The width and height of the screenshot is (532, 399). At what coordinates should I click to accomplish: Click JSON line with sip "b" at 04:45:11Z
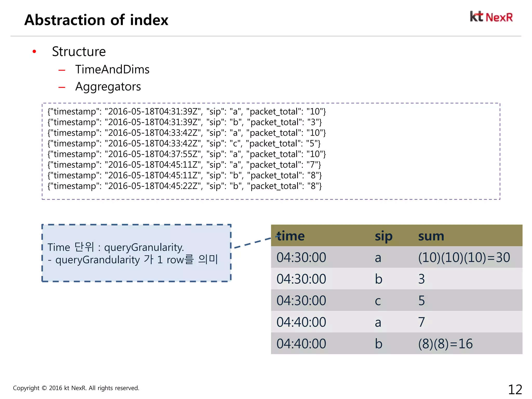pyautogui.click(x=185, y=175)
